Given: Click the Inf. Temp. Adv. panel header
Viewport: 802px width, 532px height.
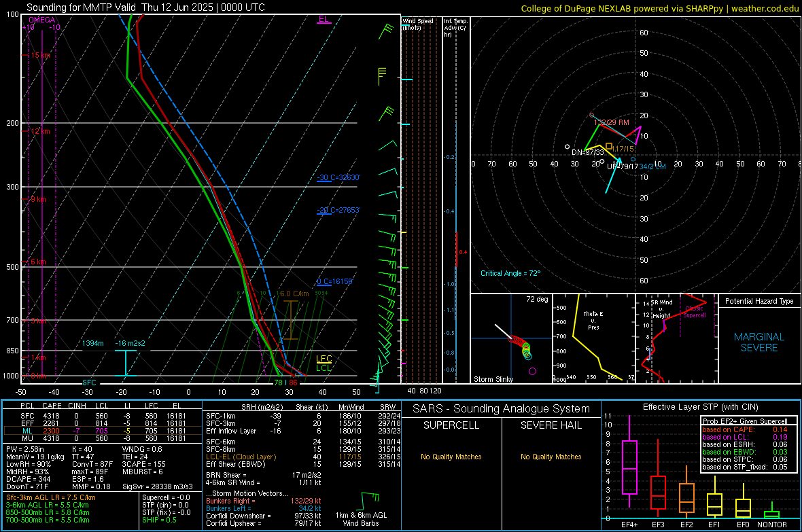Looking at the screenshot, I should click(455, 28).
